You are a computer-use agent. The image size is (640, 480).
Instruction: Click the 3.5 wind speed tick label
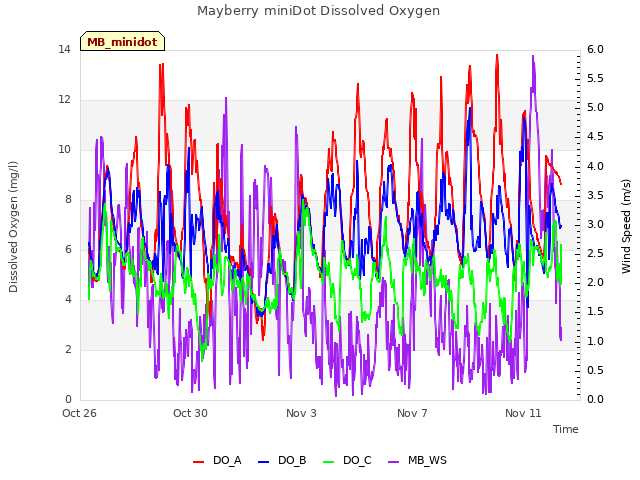point(595,195)
